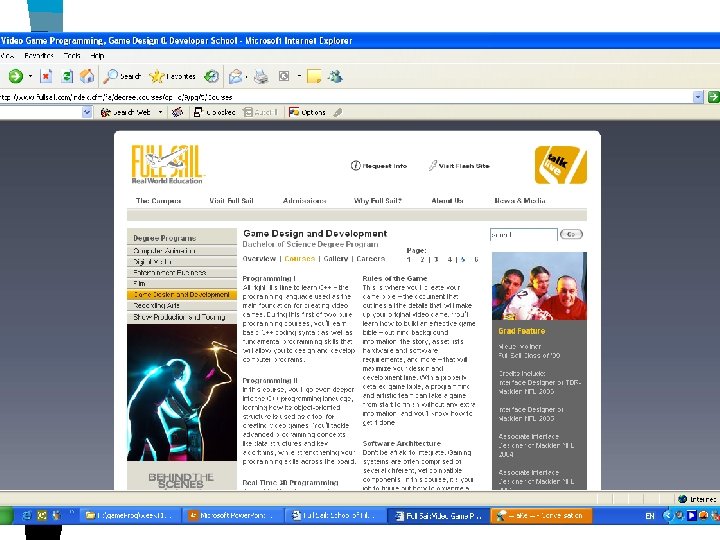The height and width of the screenshot is (540, 720).
Task: Click the Mail envelope toolbar icon
Action: click(235, 76)
